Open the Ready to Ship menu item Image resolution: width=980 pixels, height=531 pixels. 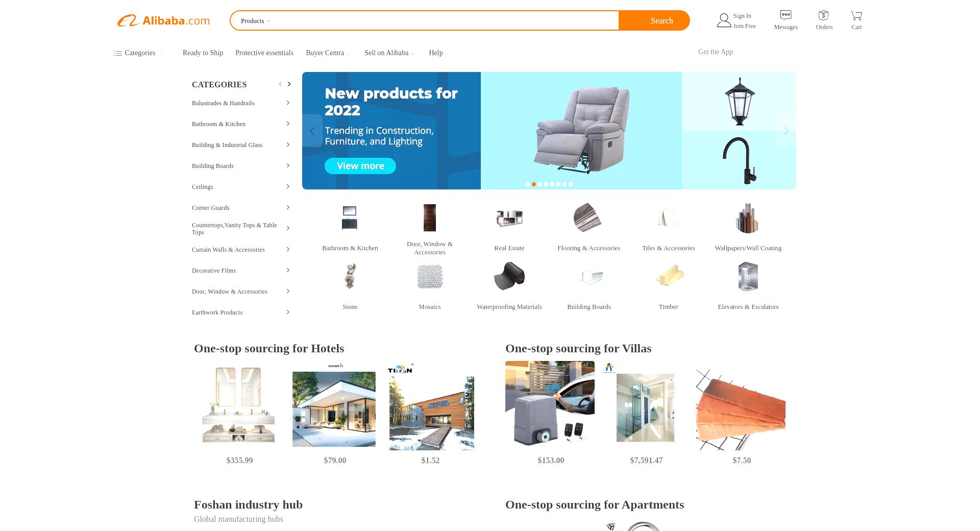coord(203,53)
